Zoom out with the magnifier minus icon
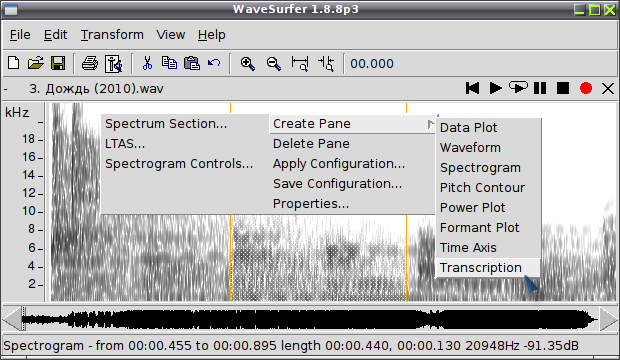620x360 pixels. coord(274,63)
